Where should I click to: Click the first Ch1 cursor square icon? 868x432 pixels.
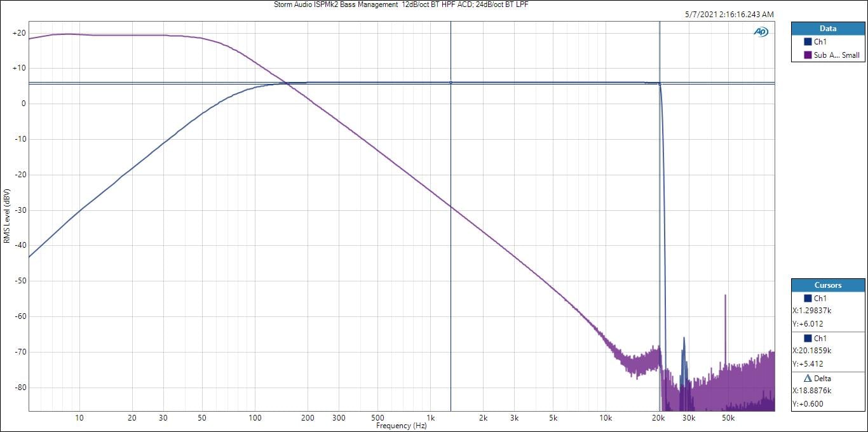(x=808, y=299)
